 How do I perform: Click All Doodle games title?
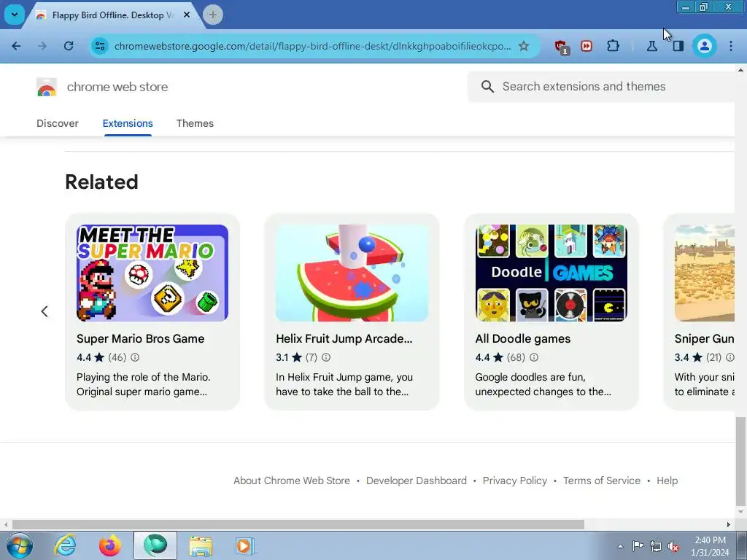(x=522, y=338)
